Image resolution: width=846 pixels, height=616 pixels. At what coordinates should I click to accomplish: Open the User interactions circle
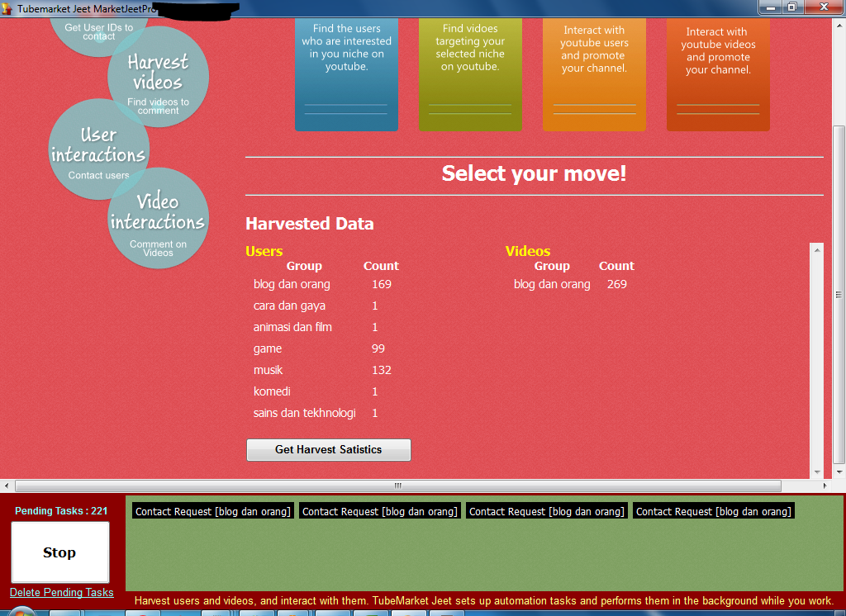[99, 149]
